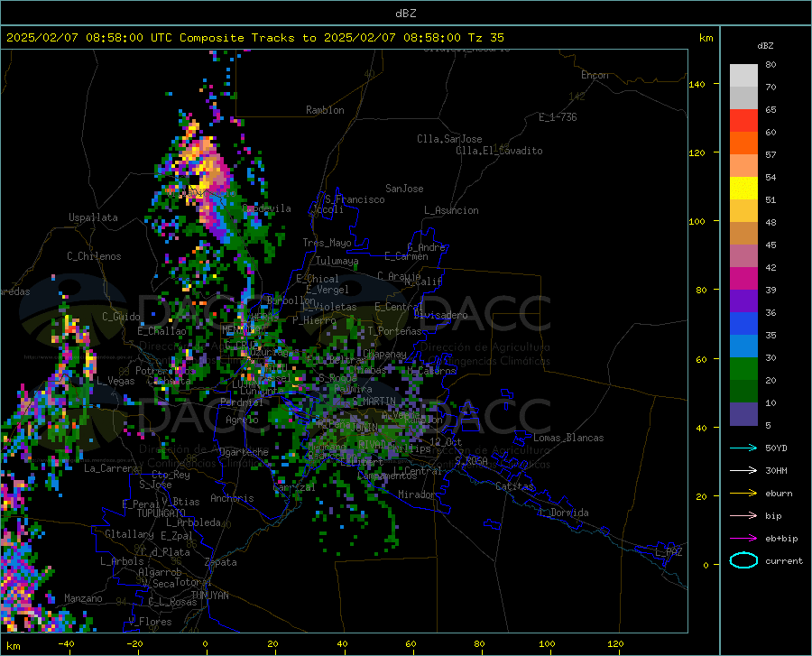Viewport: 812px width, 656px height.
Task: Click the 'E_Challao' map label
Action: click(x=161, y=331)
